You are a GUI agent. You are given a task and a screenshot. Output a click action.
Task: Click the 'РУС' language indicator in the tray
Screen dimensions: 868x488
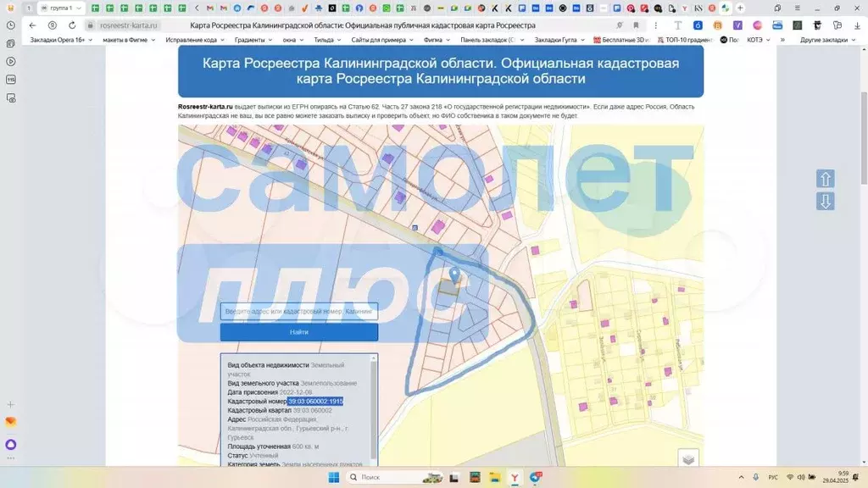[x=773, y=477]
